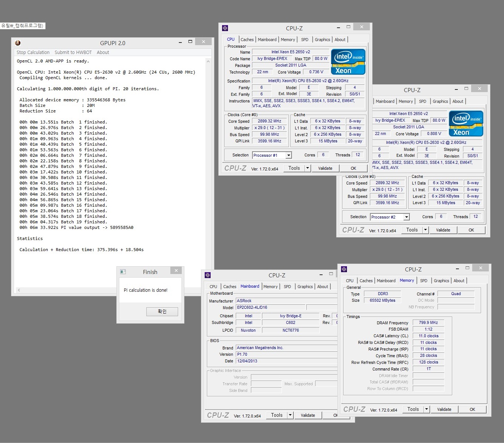Screen dimensions: 504x443
Task: Switch to Caches tab in Memory CPU-Z window
Action: (x=366, y=281)
